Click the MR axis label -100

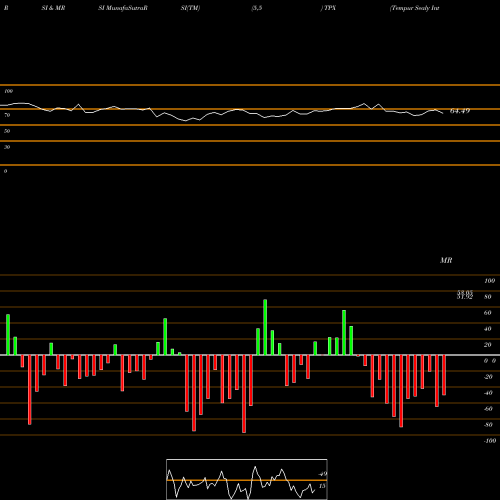point(490,441)
